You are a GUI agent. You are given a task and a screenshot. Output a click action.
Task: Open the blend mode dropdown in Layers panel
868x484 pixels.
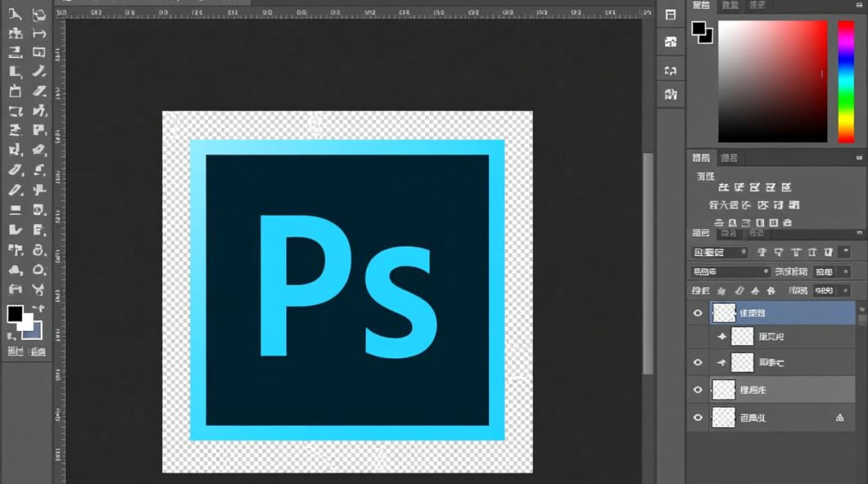[730, 272]
